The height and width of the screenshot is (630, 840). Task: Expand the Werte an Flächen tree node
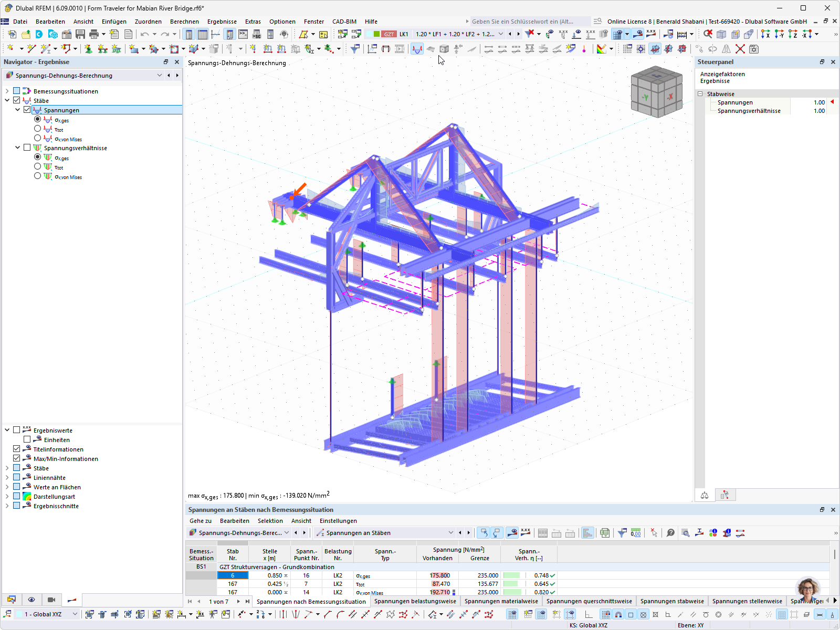pos(7,487)
